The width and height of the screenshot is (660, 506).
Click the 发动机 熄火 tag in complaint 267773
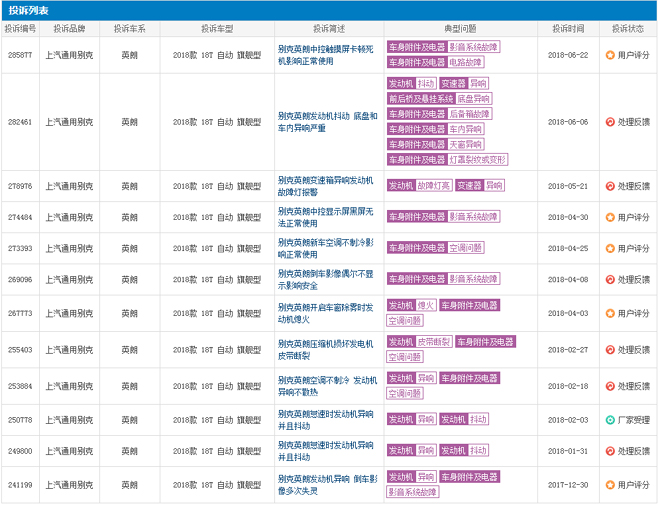411,305
